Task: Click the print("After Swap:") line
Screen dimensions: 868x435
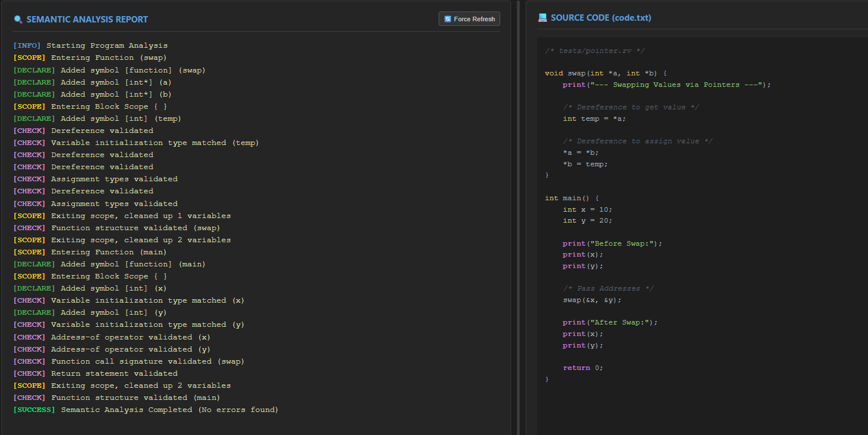Action: pyautogui.click(x=610, y=322)
